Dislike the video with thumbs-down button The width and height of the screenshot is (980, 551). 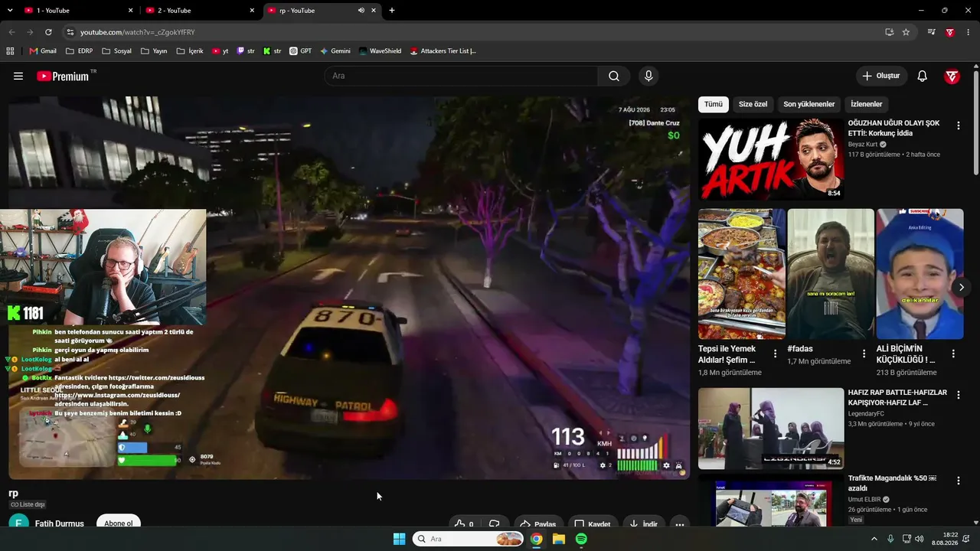click(495, 524)
